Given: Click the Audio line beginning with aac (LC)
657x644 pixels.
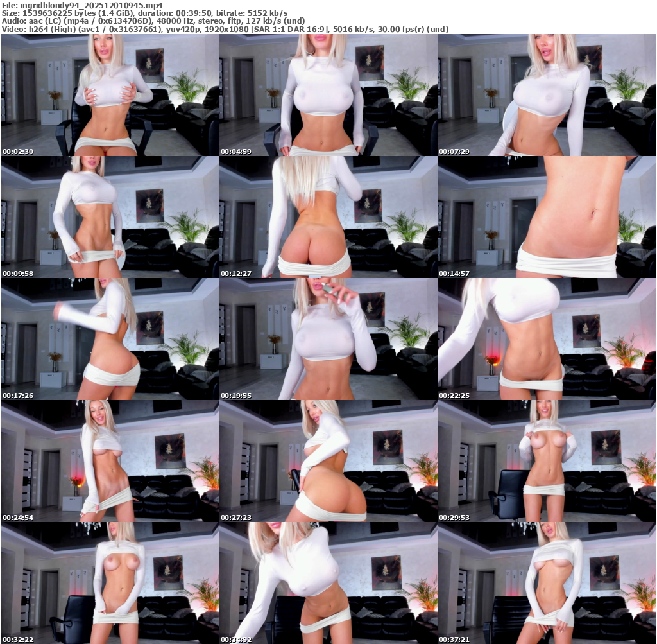Looking at the screenshot, I should click(153, 21).
